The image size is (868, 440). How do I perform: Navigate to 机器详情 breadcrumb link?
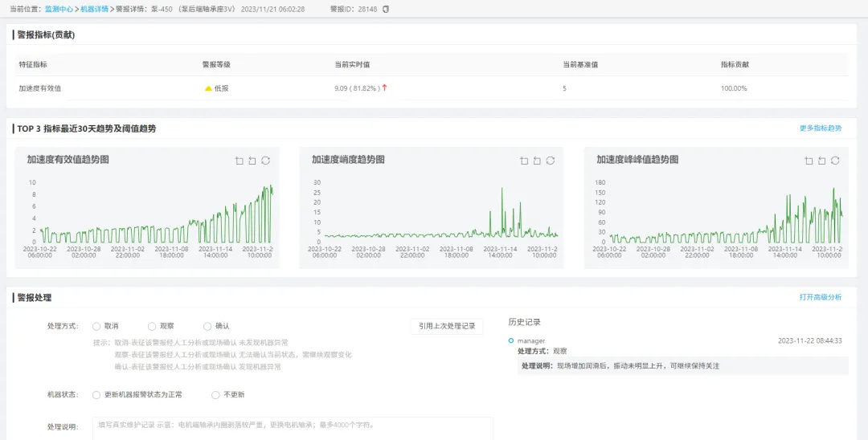94,9
